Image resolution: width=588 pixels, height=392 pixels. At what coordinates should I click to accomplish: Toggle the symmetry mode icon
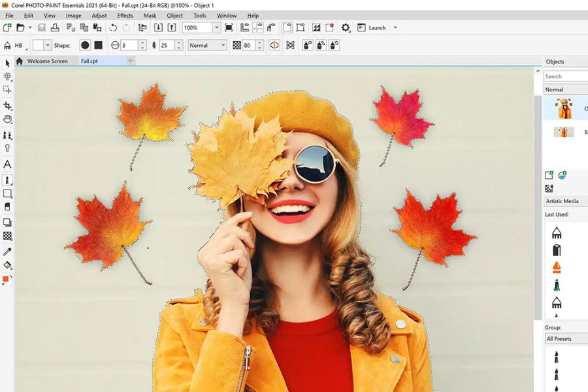pos(274,45)
